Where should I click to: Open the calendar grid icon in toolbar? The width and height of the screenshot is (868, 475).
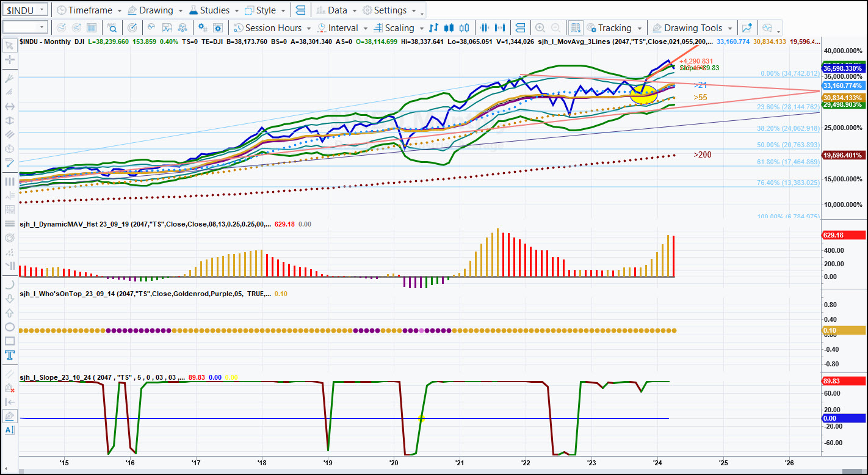[x=92, y=28]
